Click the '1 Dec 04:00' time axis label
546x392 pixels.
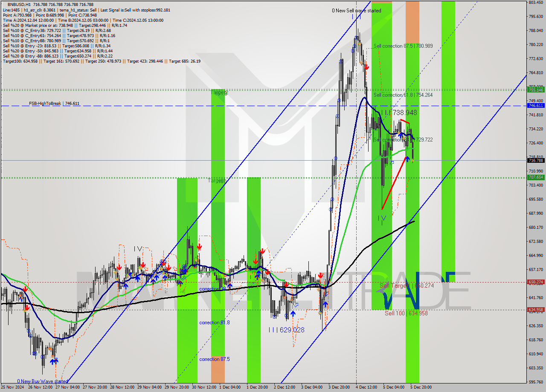click(x=229, y=387)
